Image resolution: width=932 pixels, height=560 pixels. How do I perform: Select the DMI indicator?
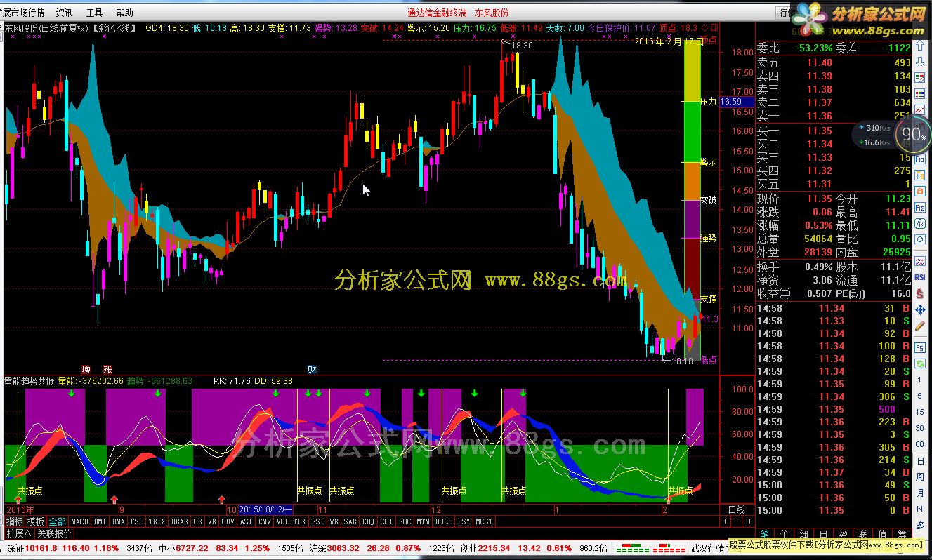pyautogui.click(x=100, y=521)
